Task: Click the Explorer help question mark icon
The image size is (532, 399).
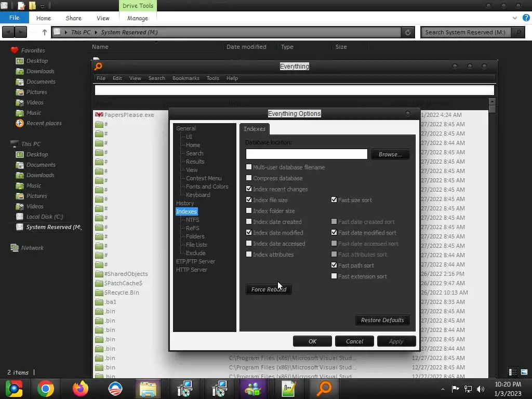Action: tap(526, 18)
